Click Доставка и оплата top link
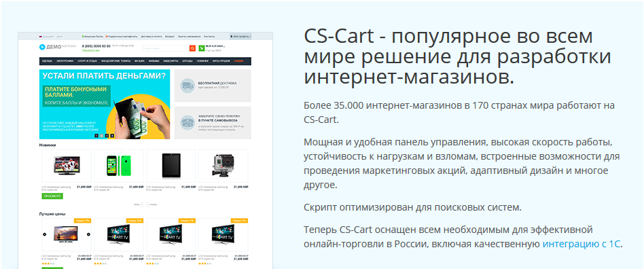Image resolution: width=644 pixels, height=269 pixels. coord(151,37)
